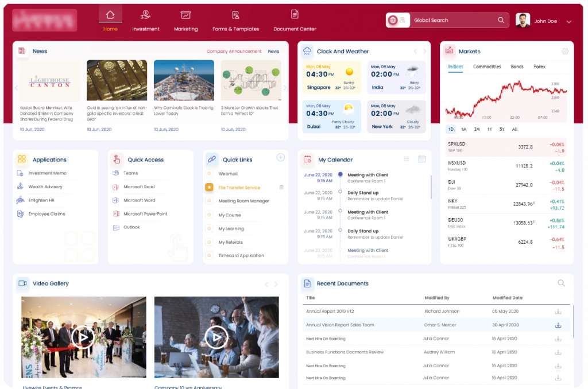This screenshot has width=588, height=389.
Task: Download Annual Report 2019 V1.2
Action: (558, 312)
